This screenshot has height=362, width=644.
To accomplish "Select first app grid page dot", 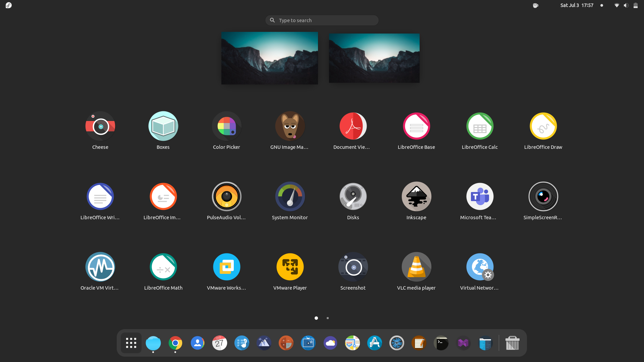I will pos(316,318).
